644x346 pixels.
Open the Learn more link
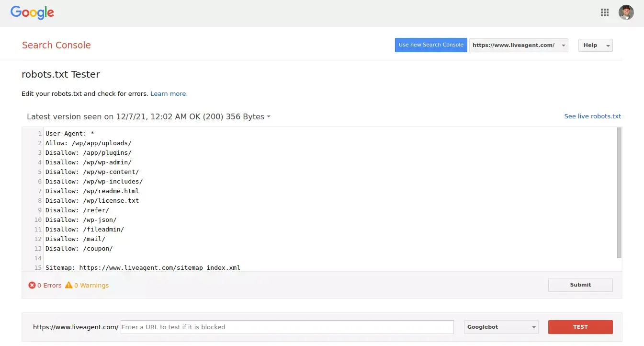pos(169,93)
